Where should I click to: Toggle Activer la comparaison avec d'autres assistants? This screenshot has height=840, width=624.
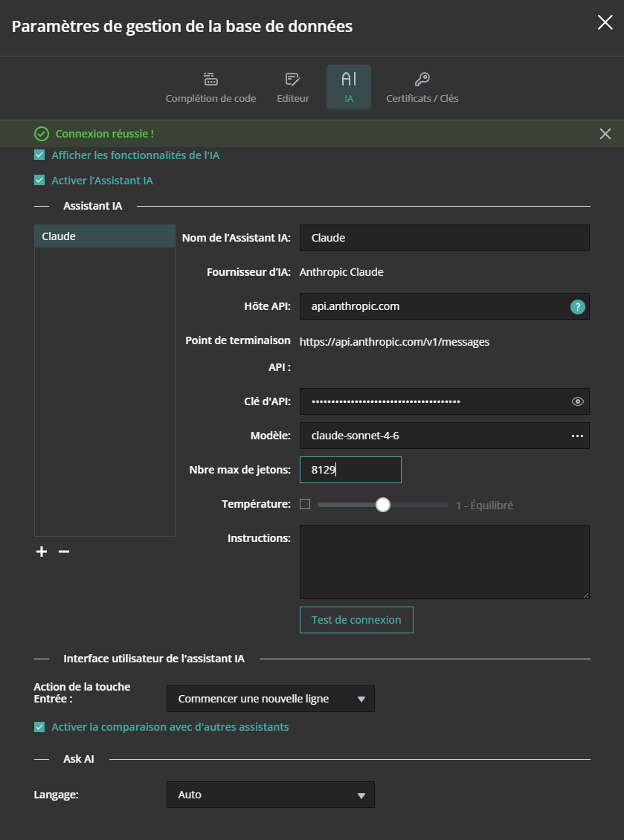point(39,727)
